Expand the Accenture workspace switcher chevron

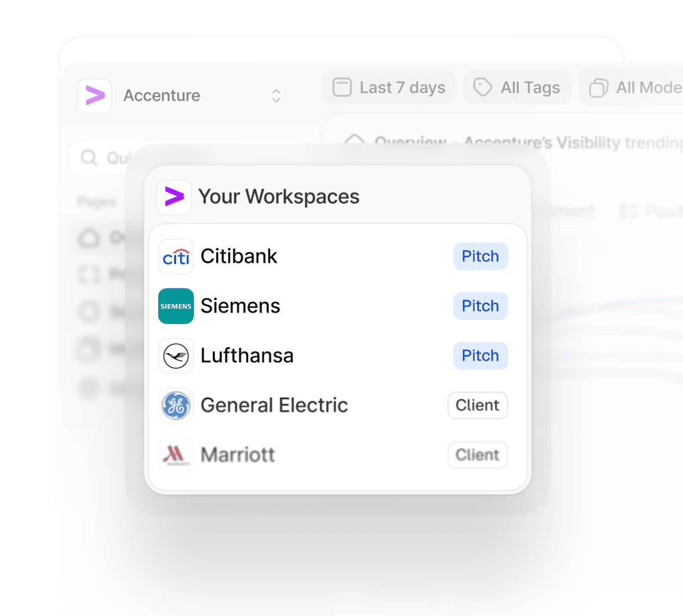click(275, 95)
